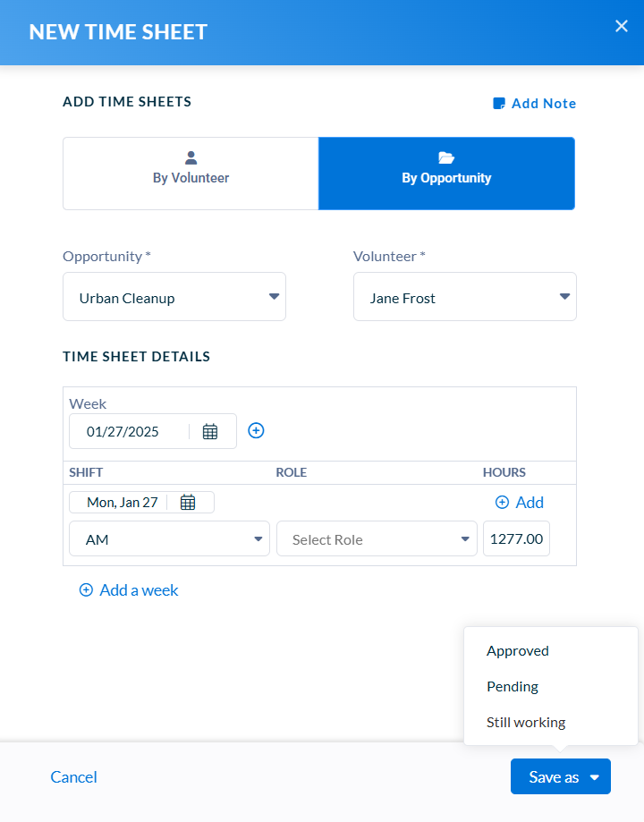Viewport: 644px width, 822px height.
Task: Click the person icon on By Volunteer
Action: [191, 157]
